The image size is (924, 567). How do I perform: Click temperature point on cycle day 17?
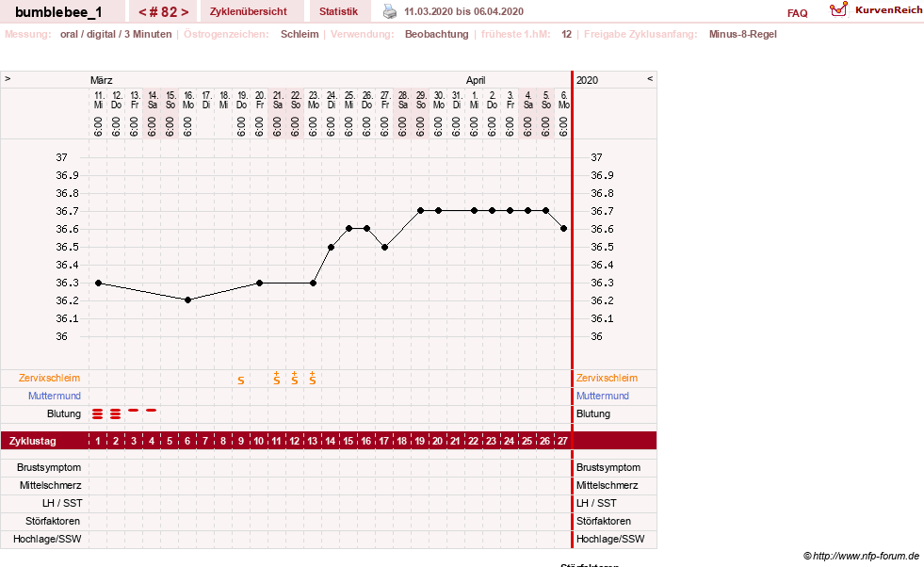pyautogui.click(x=385, y=248)
